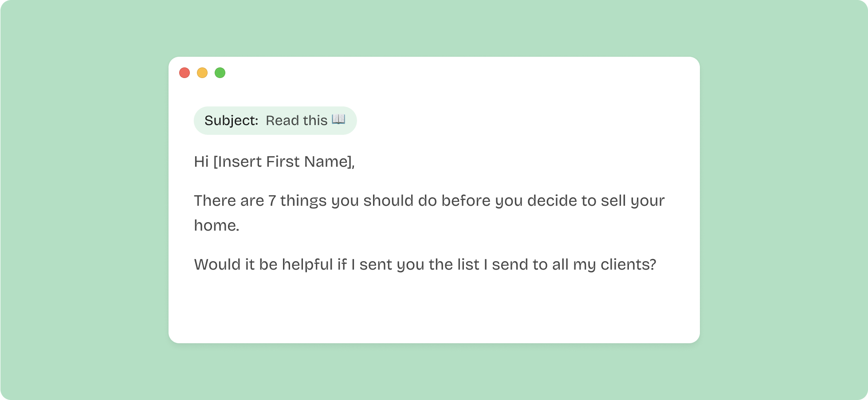Image resolution: width=868 pixels, height=400 pixels.
Task: Select the "[Insert First Name]" placeholder
Action: click(284, 162)
